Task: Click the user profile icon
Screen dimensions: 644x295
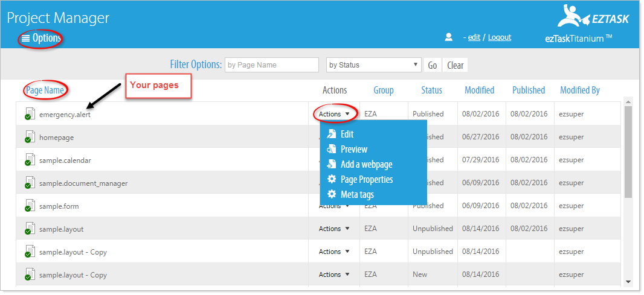Action: point(448,37)
